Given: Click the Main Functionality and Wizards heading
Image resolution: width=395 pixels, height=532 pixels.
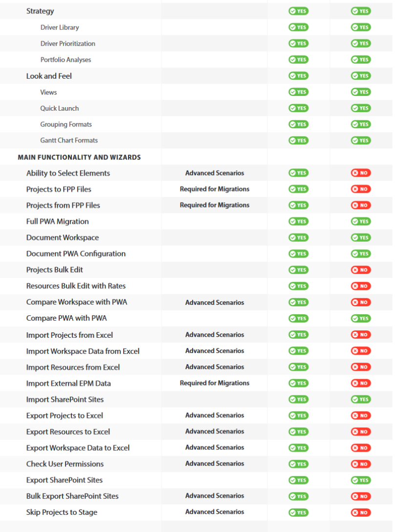Looking at the screenshot, I should click(x=79, y=157).
